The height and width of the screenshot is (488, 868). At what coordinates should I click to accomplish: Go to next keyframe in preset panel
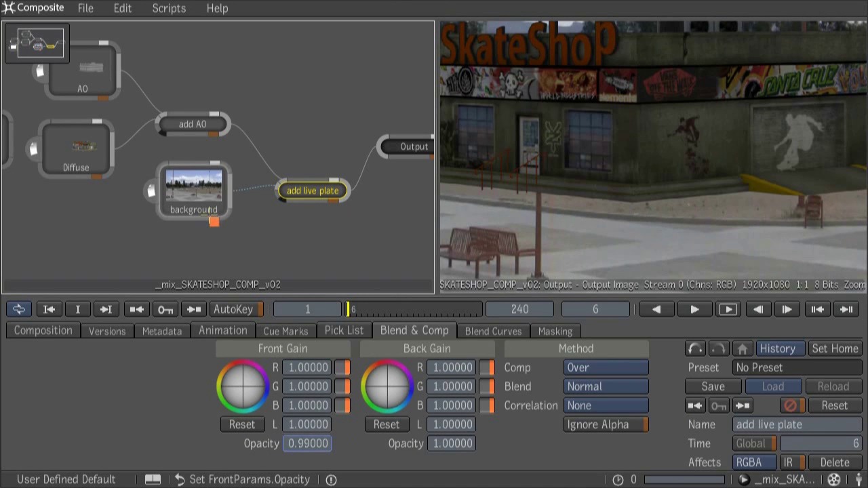pyautogui.click(x=743, y=405)
